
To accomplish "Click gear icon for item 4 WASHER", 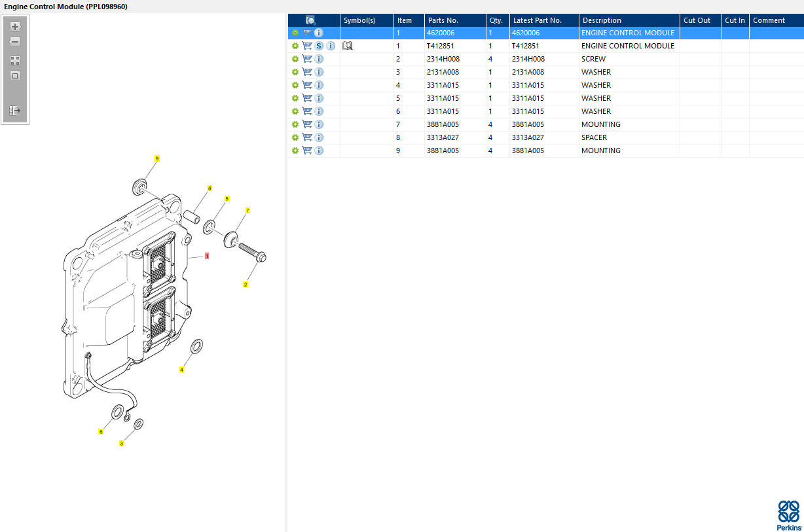I will pos(295,85).
